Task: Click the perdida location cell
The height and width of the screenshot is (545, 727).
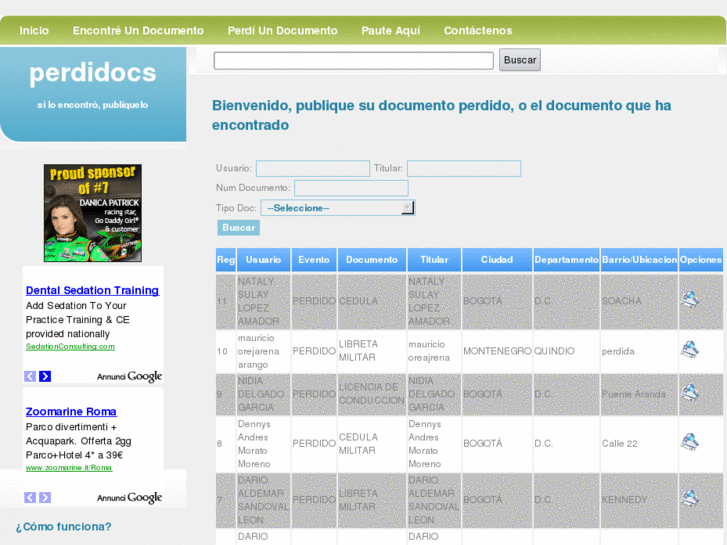Action: coord(639,351)
